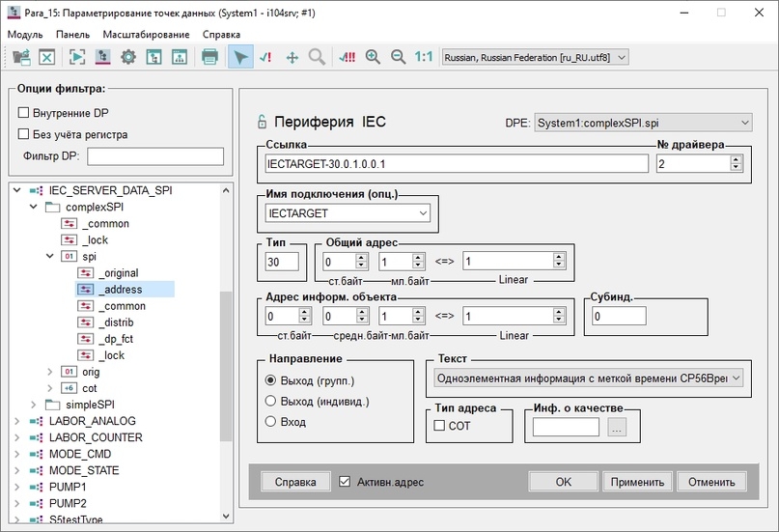
Task: Select the Вход radio button
Action: [270, 422]
